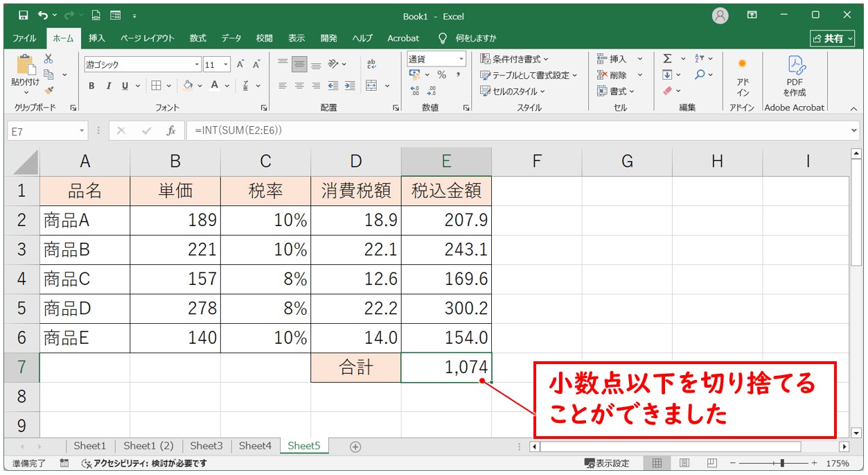Screen dimensions: 868x475
Task: Click the アクセシビリティ: 検討が必要です status
Action: coord(144,463)
